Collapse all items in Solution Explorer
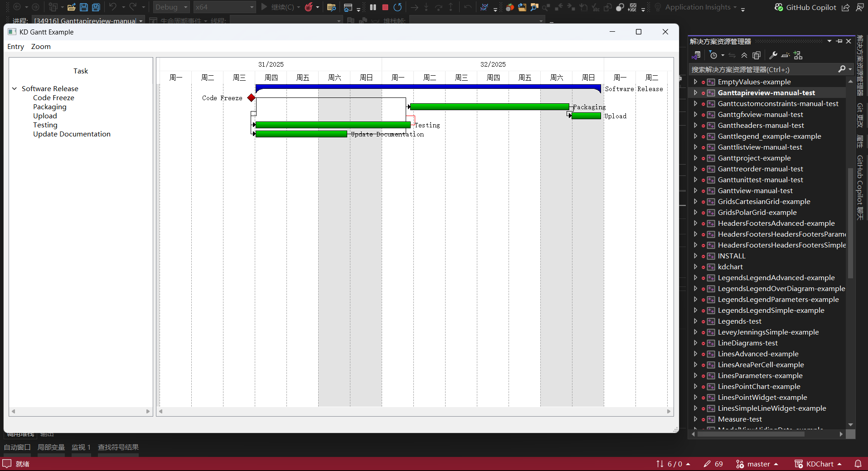This screenshot has height=471, width=868. tap(744, 55)
